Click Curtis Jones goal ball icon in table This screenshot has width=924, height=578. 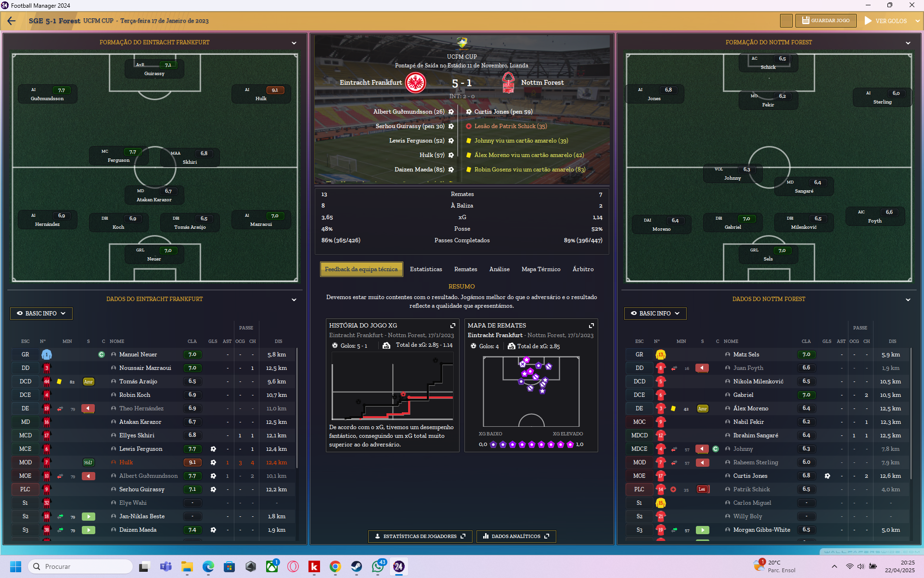pos(827,476)
